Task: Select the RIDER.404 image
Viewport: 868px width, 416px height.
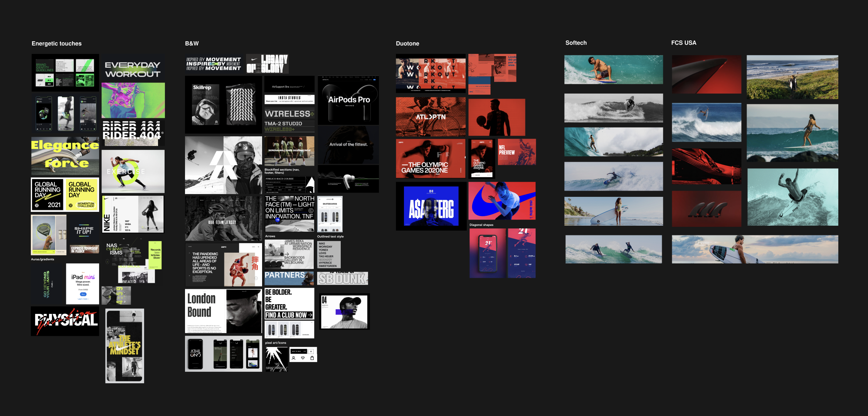Action: coord(133,133)
